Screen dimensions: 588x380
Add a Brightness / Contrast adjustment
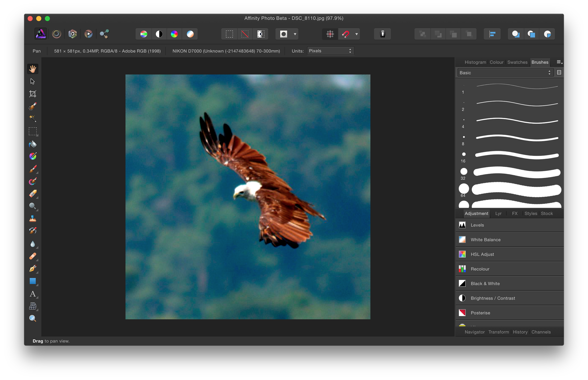coord(509,298)
